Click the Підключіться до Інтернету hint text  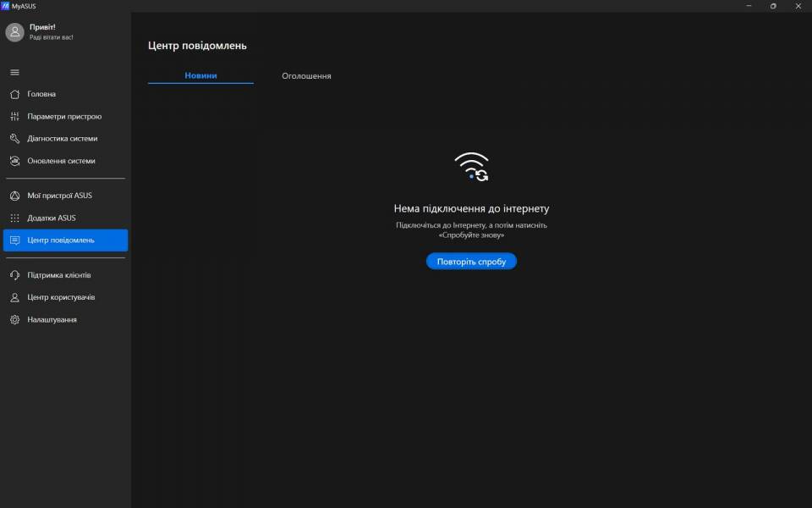(x=471, y=229)
